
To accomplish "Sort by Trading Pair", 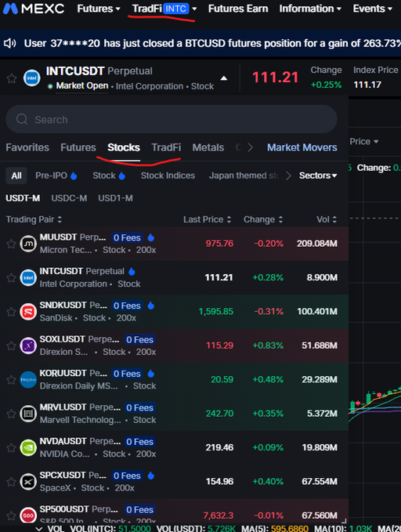I will (34, 219).
